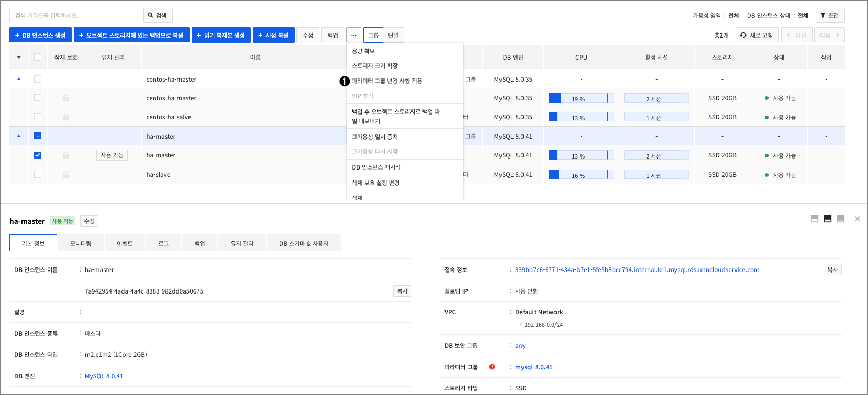Expand all groups header arrow
868x395 pixels.
click(x=19, y=57)
